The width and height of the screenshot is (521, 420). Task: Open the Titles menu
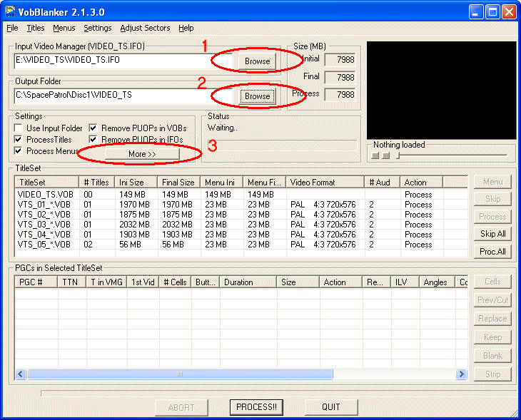[x=36, y=28]
